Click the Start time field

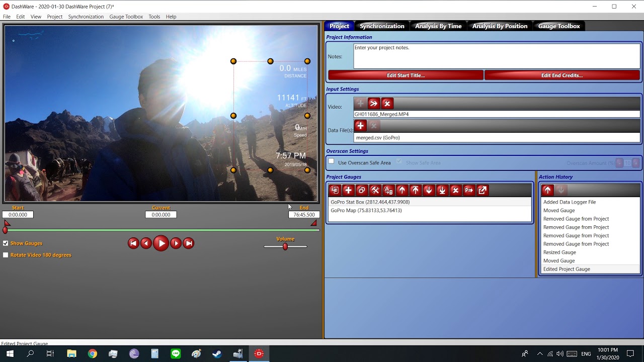(18, 215)
